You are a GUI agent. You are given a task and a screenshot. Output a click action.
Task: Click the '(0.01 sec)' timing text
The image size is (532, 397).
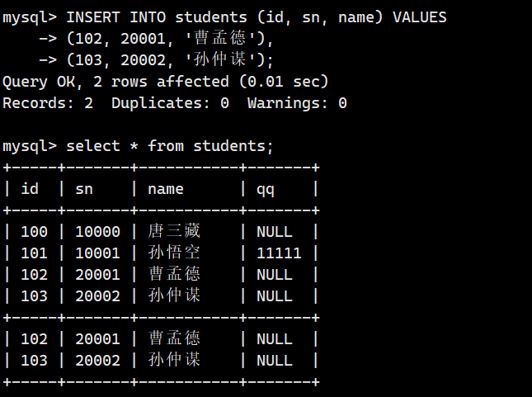click(x=284, y=82)
